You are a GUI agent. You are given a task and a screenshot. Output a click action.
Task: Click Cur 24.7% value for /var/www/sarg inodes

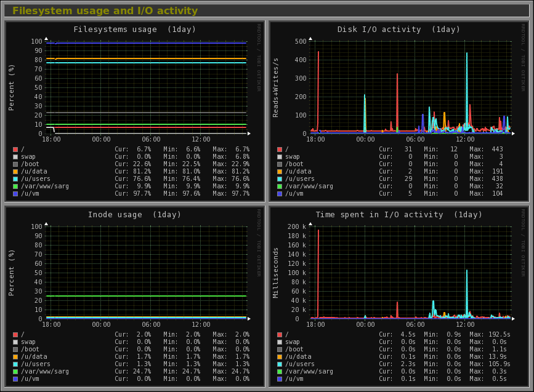coord(142,372)
